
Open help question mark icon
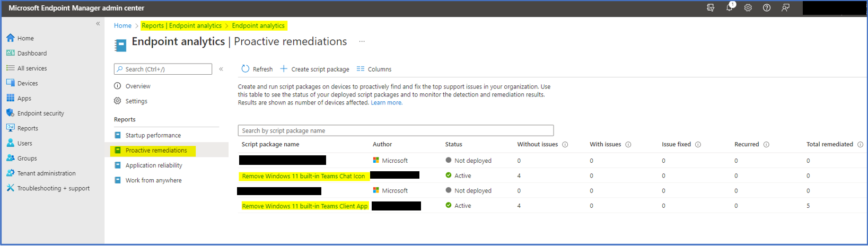pyautogui.click(x=767, y=8)
